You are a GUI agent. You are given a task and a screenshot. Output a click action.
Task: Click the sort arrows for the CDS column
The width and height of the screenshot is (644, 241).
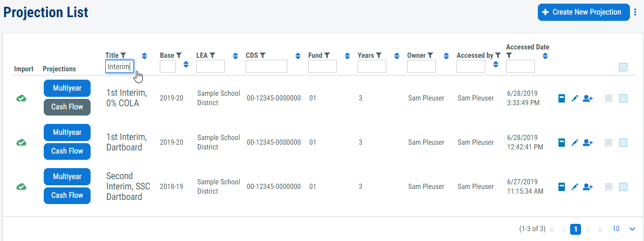[x=298, y=56]
